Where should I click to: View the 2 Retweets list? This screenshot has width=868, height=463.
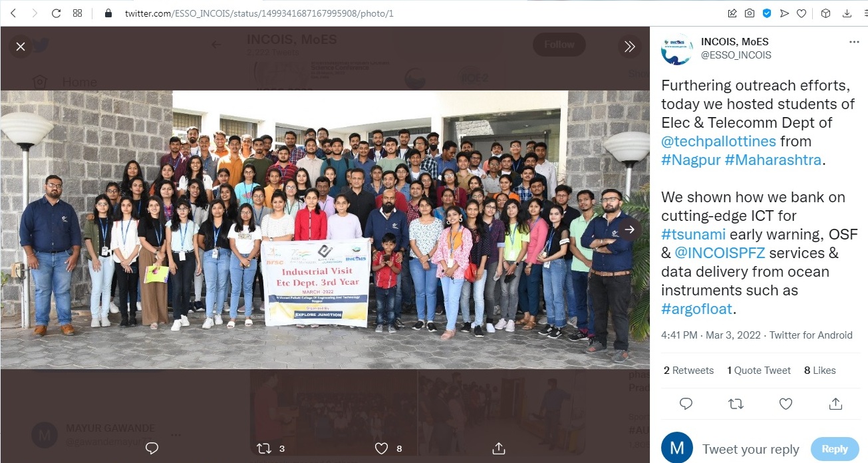pyautogui.click(x=688, y=371)
